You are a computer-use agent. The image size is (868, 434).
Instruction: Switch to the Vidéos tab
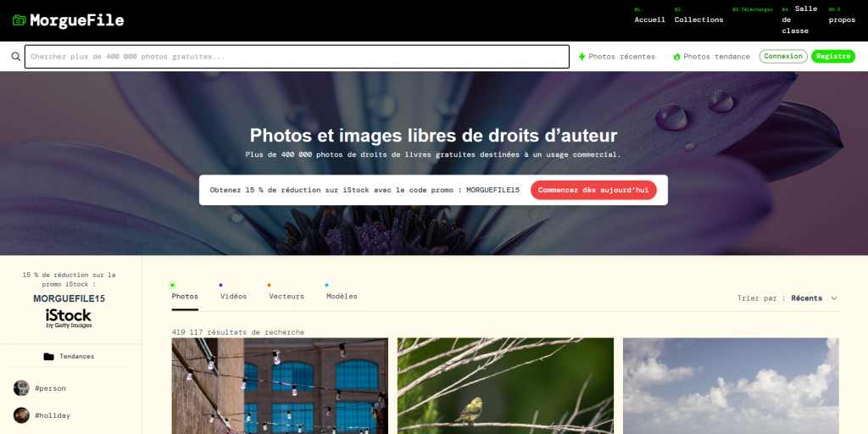234,296
